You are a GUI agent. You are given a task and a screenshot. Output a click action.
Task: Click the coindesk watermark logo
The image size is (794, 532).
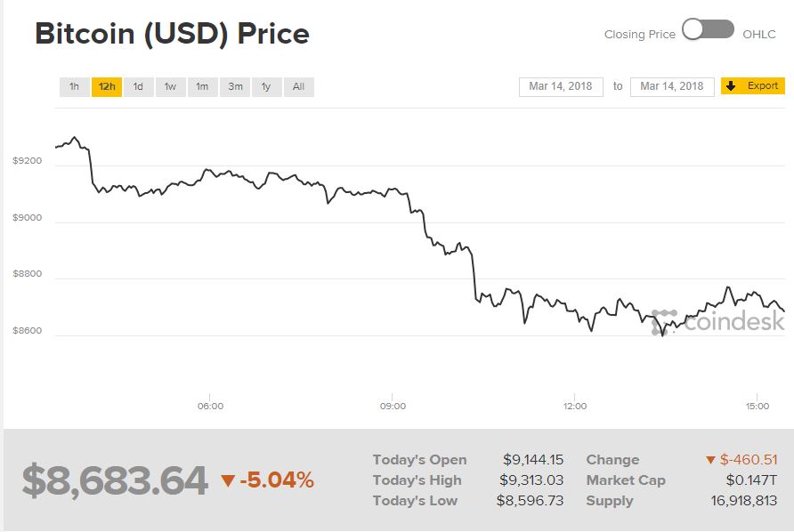pos(717,321)
